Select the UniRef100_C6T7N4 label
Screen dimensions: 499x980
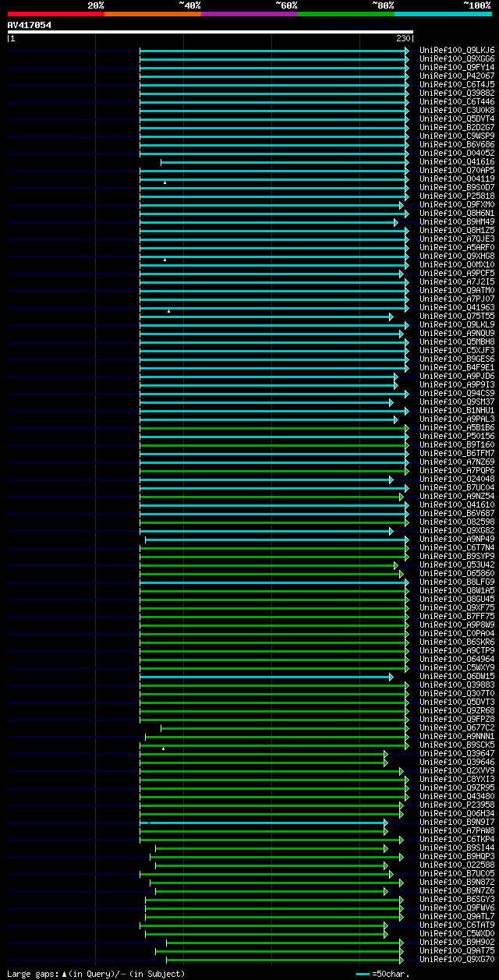click(x=457, y=548)
